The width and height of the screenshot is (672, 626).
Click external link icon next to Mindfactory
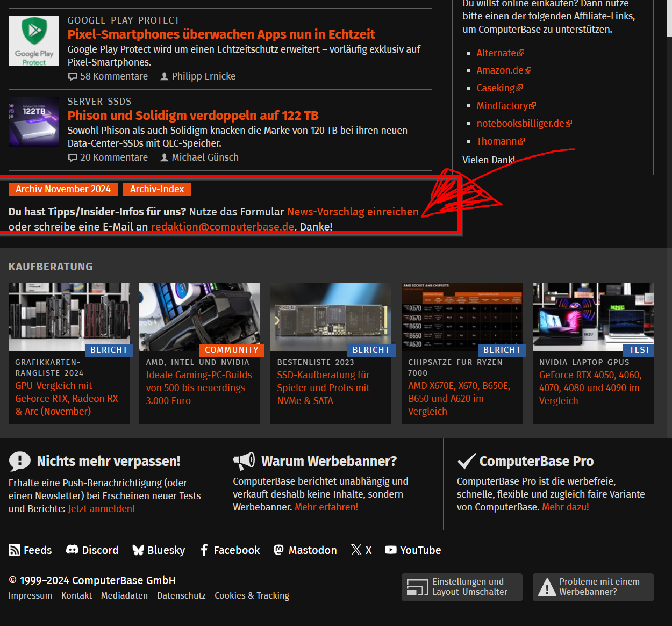pos(533,106)
